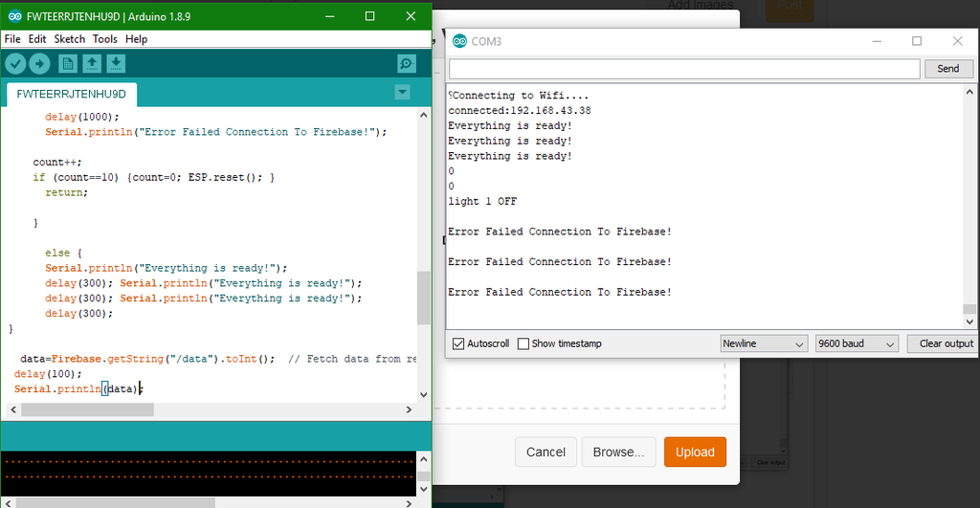Click 'connected:192.168.43.38' output line

pos(519,111)
